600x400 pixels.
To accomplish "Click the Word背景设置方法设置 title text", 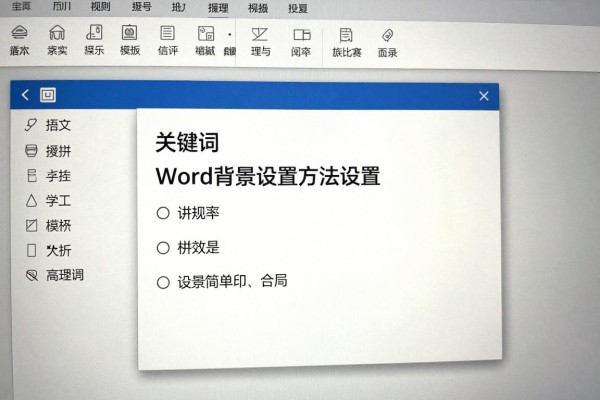I will (x=268, y=176).
